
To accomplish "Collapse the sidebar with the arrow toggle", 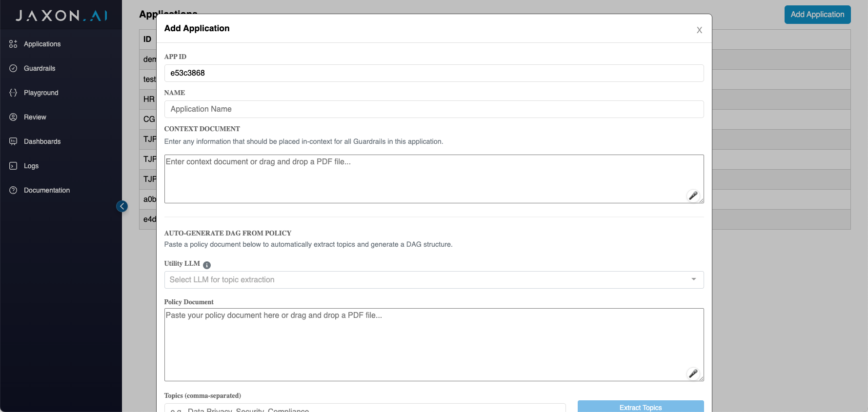I will click(122, 206).
